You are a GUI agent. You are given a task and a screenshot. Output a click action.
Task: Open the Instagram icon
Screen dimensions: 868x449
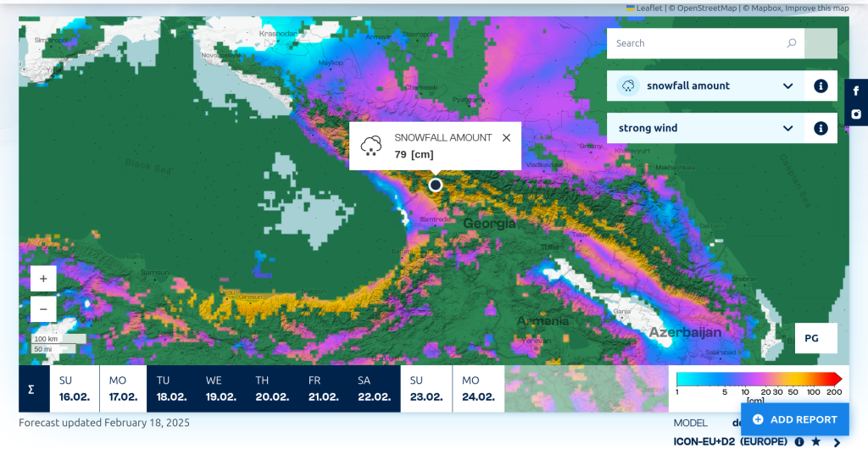tap(856, 114)
